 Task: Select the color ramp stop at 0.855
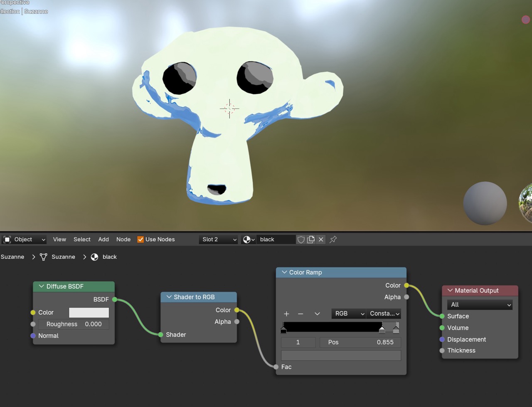[x=382, y=330]
